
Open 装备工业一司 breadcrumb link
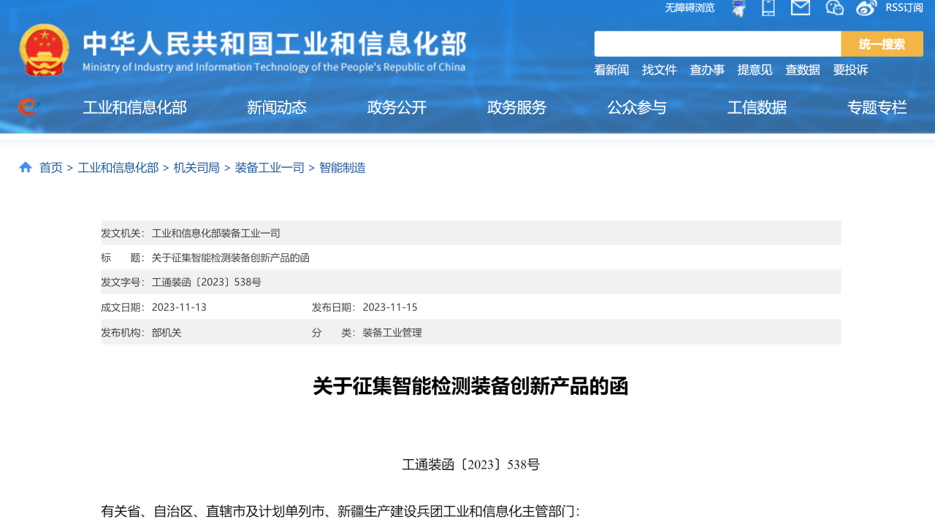[x=270, y=168]
